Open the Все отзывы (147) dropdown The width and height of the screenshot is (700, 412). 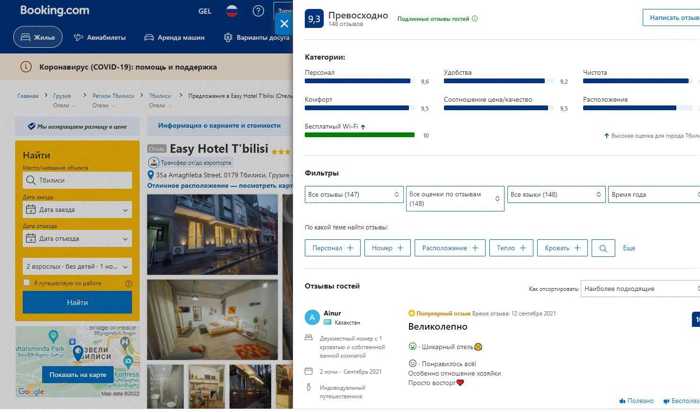coord(354,195)
